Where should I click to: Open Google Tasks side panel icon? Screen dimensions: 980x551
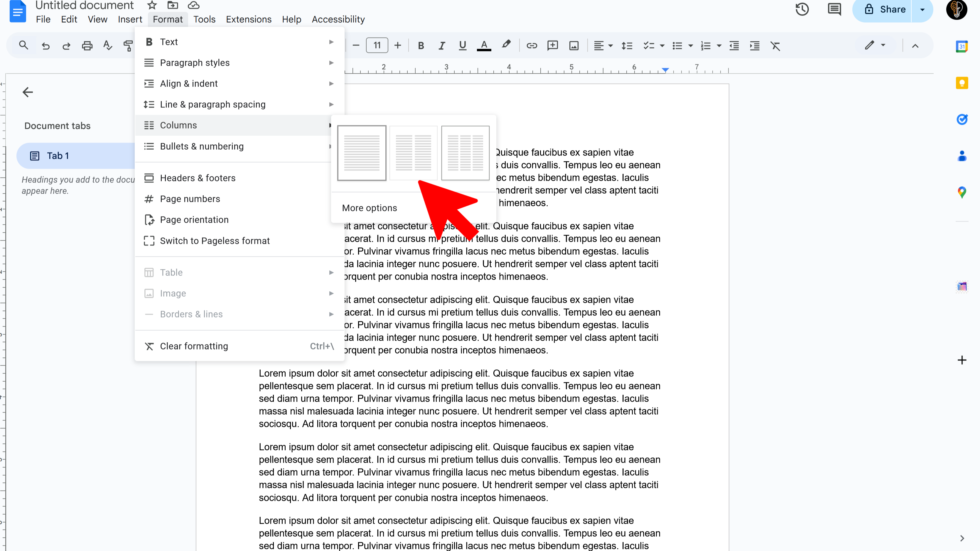point(962,119)
